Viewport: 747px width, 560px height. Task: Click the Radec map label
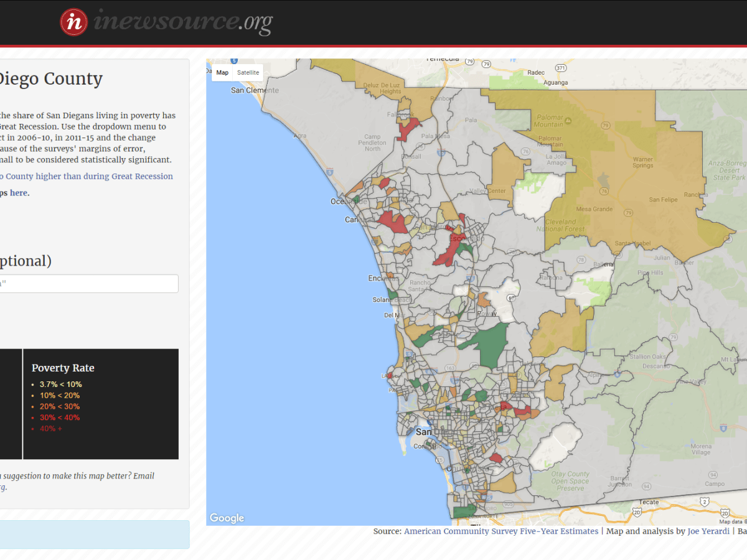[x=536, y=72]
